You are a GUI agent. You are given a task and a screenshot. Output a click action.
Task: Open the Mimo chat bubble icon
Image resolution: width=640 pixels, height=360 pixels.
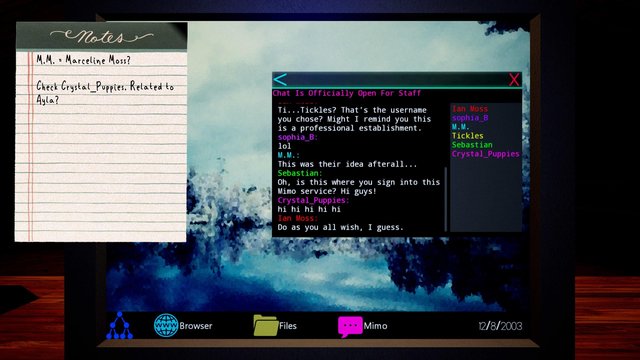pyautogui.click(x=350, y=327)
